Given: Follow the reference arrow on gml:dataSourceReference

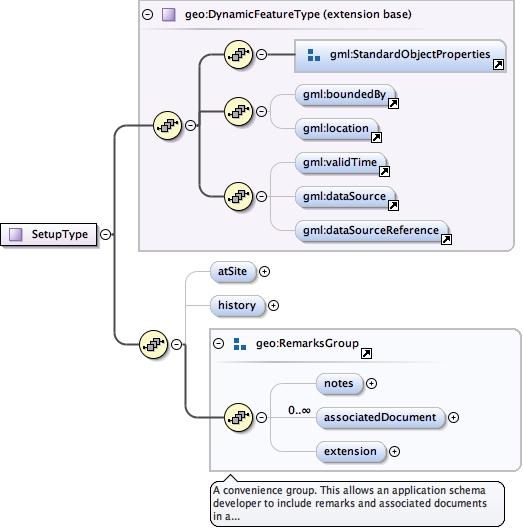Looking at the screenshot, I should tap(446, 239).
